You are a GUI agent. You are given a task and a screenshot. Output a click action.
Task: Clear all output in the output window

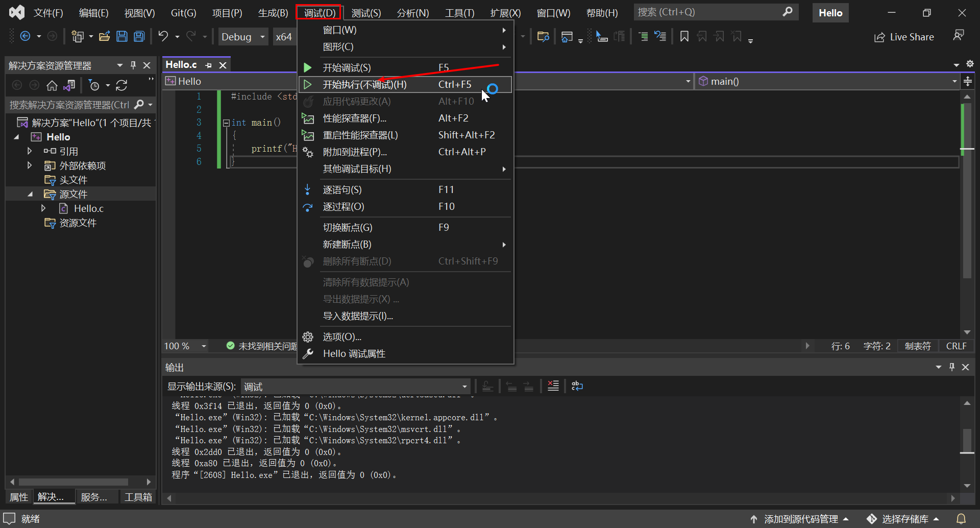click(553, 386)
